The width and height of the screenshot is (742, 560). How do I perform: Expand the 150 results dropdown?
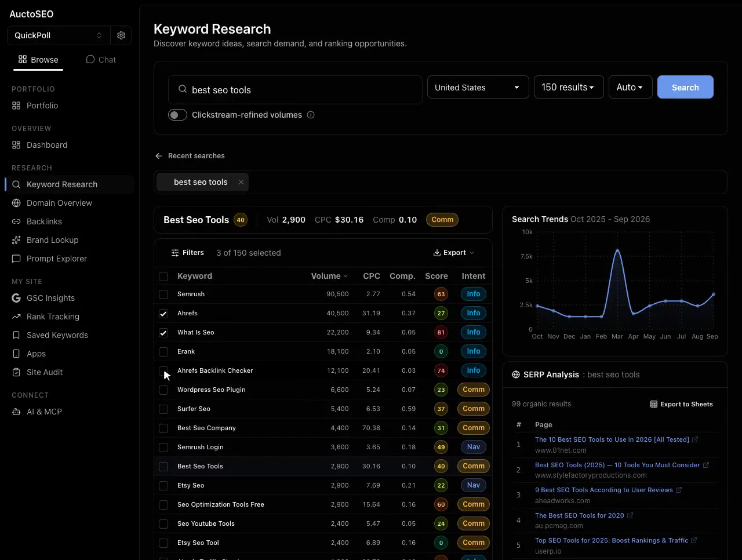(569, 88)
